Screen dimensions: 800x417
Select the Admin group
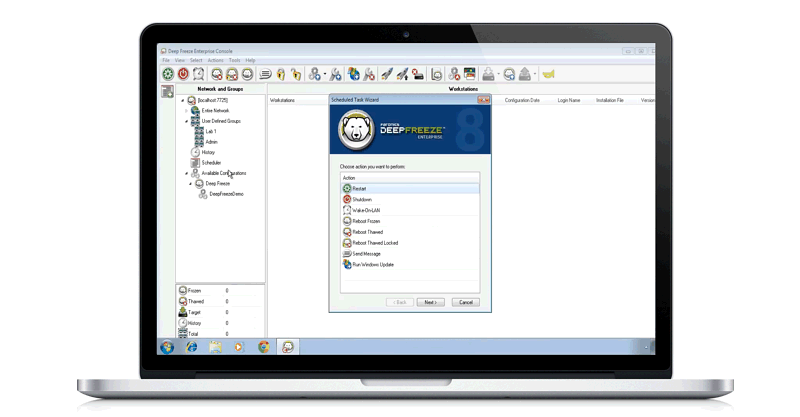[x=211, y=142]
